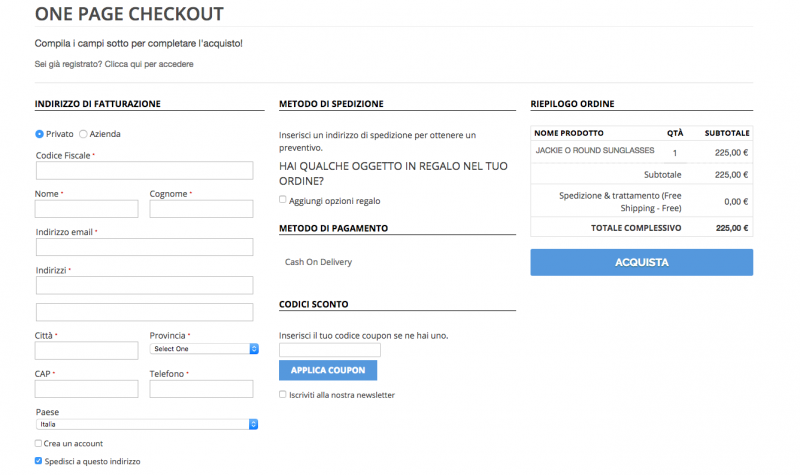This screenshot has width=800, height=475.
Task: Click the ACQUISTA button
Action: coord(641,262)
